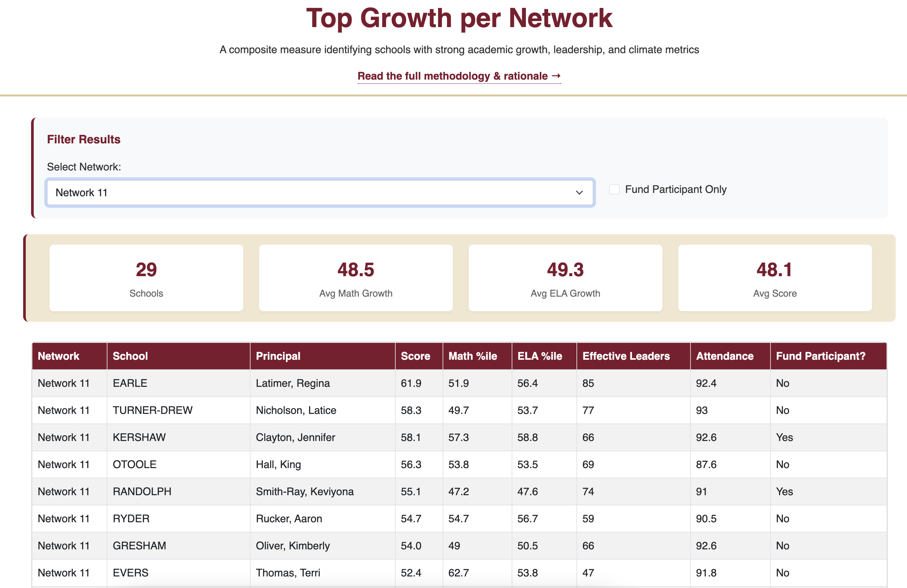Click the Effective Leaders column header
This screenshot has height=588, width=907.
[626, 356]
